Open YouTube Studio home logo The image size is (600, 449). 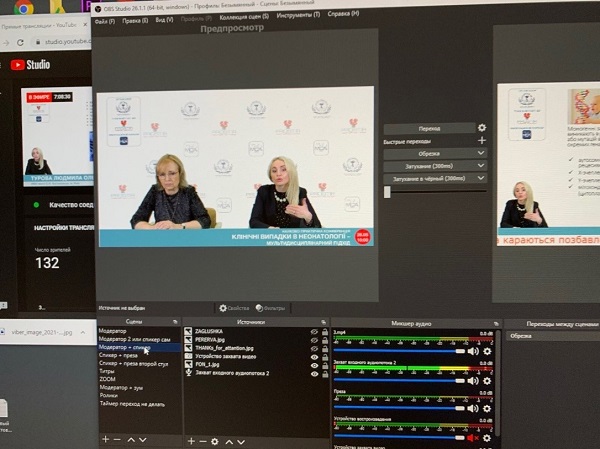click(x=30, y=65)
